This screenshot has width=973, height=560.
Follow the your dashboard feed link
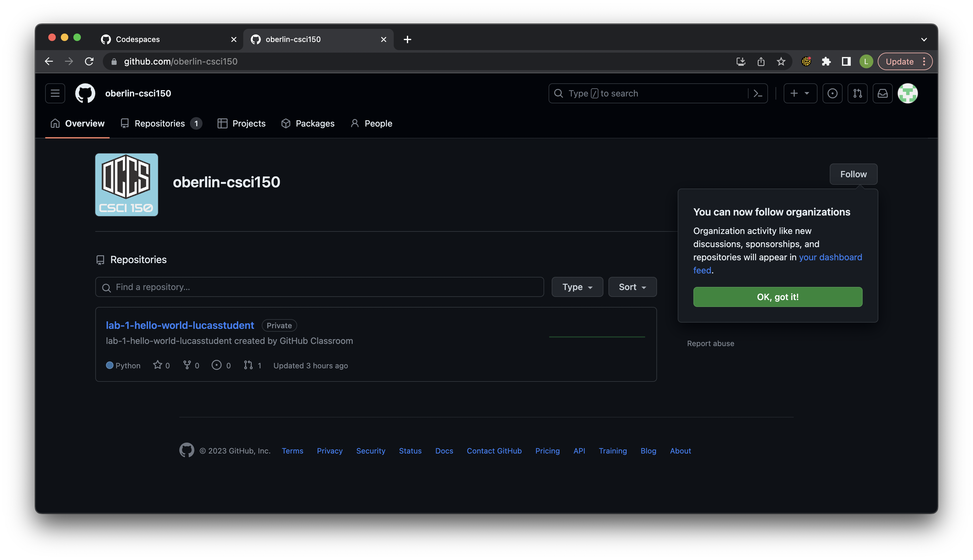click(x=830, y=257)
